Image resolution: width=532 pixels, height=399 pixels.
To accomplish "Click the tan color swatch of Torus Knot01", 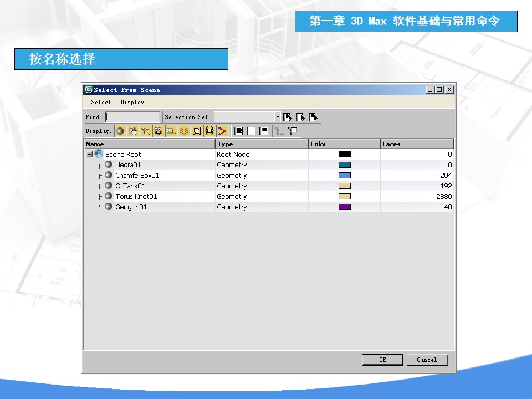I will 345,196.
